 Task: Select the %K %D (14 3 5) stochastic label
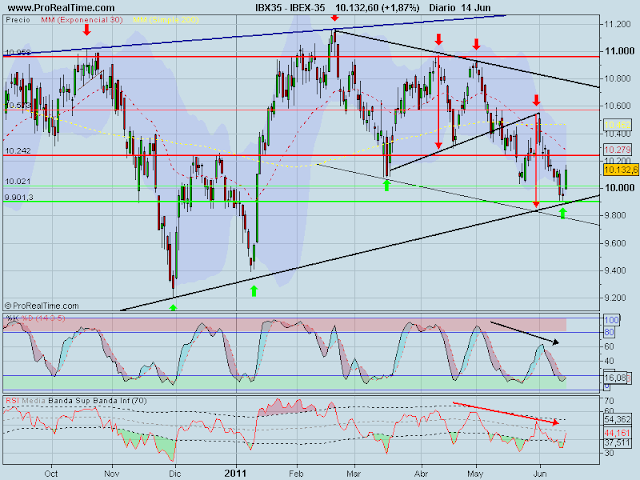pyautogui.click(x=35, y=318)
